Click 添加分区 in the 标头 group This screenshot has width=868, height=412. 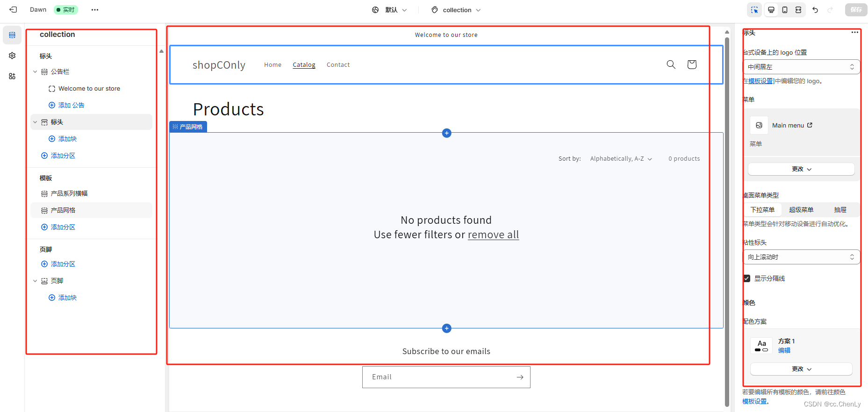click(x=58, y=156)
